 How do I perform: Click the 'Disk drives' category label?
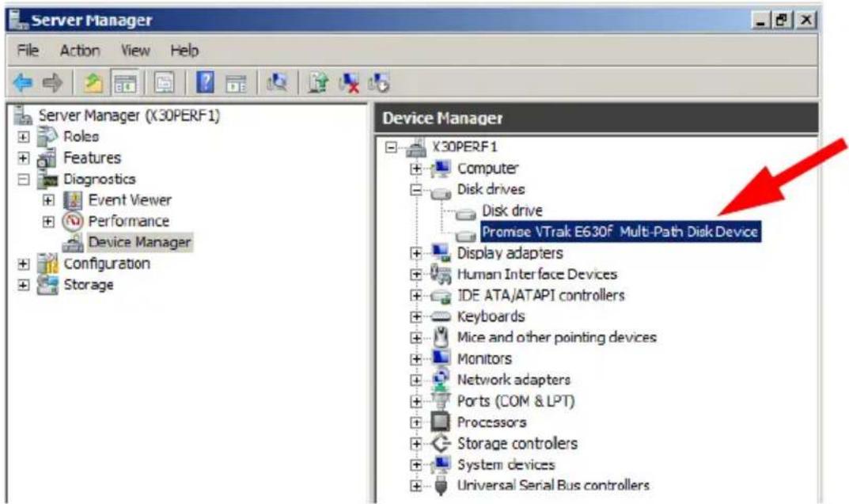click(491, 189)
